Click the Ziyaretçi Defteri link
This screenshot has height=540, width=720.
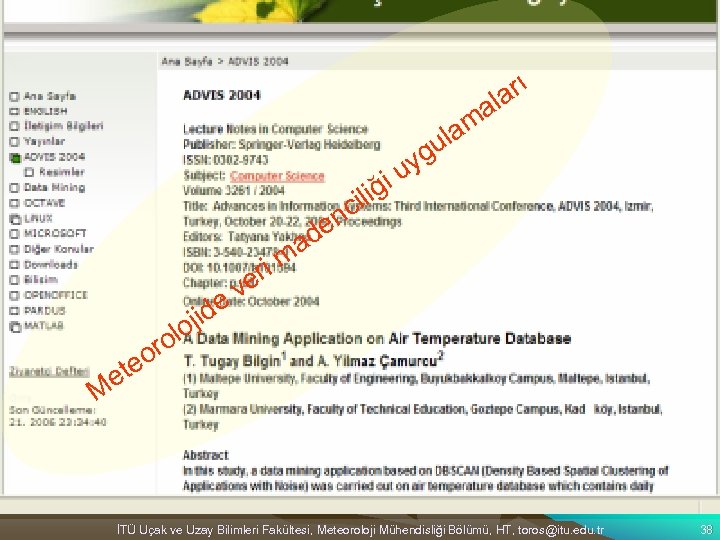49,371
